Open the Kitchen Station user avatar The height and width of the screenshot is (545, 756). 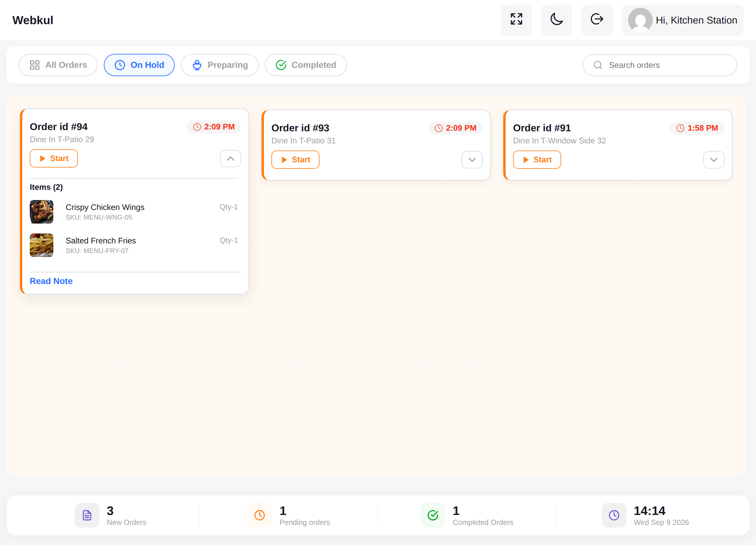(640, 20)
